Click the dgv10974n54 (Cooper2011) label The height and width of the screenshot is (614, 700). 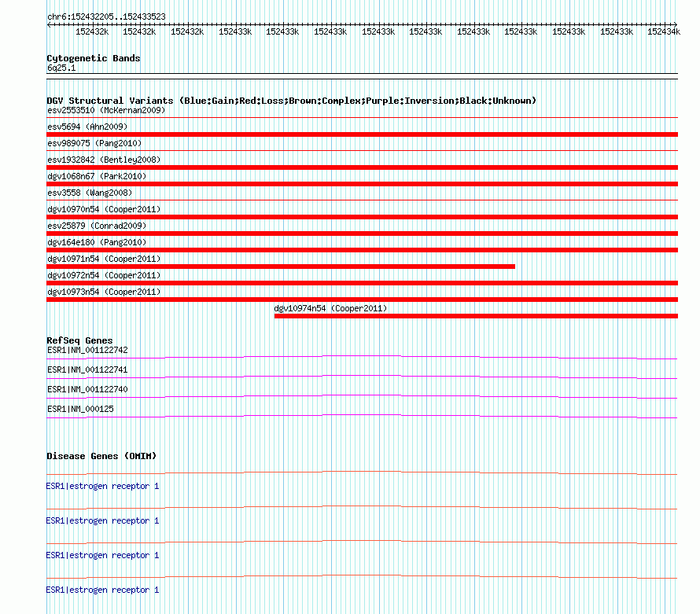click(x=330, y=308)
